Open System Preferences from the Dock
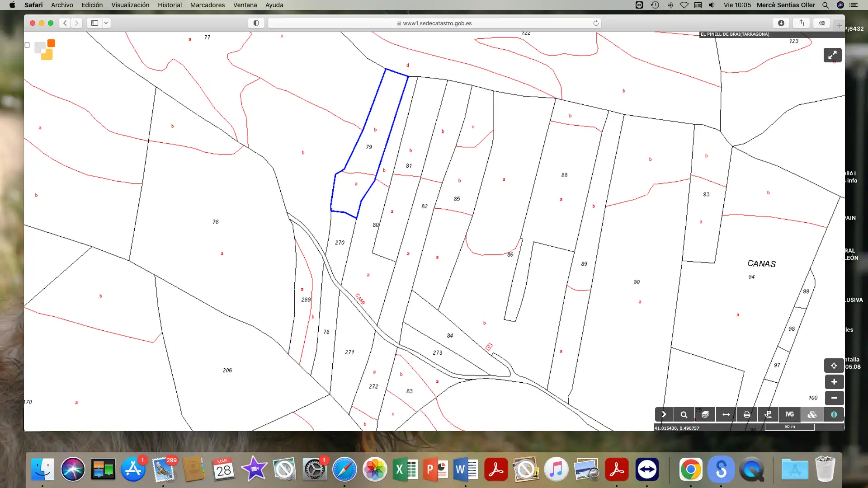 point(314,469)
